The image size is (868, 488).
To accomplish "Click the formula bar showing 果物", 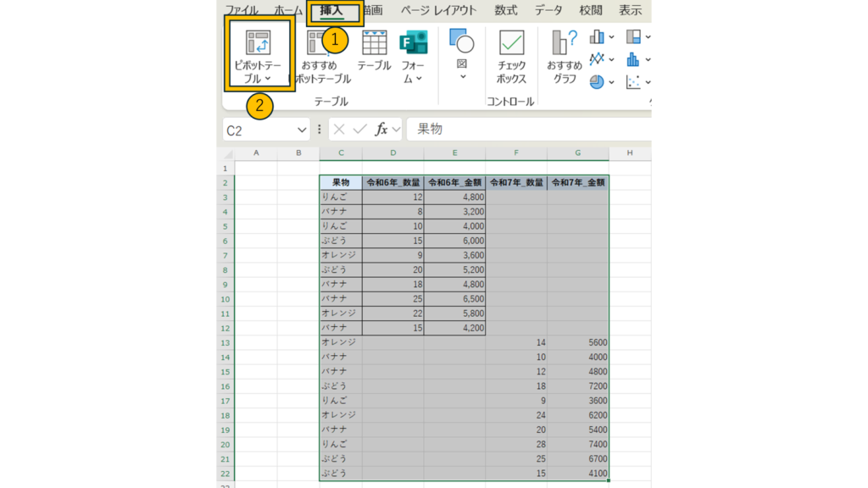I will click(526, 130).
